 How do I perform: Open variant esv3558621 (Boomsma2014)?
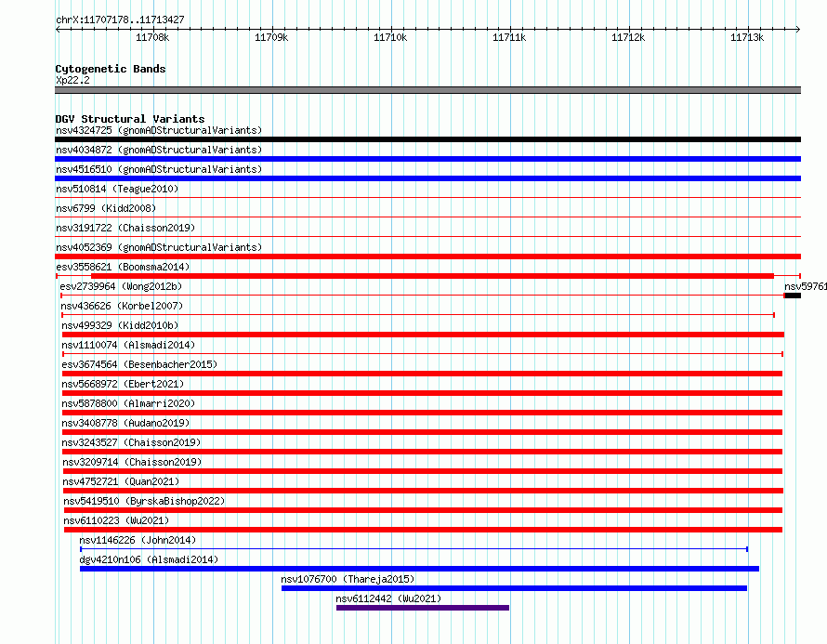click(123, 267)
